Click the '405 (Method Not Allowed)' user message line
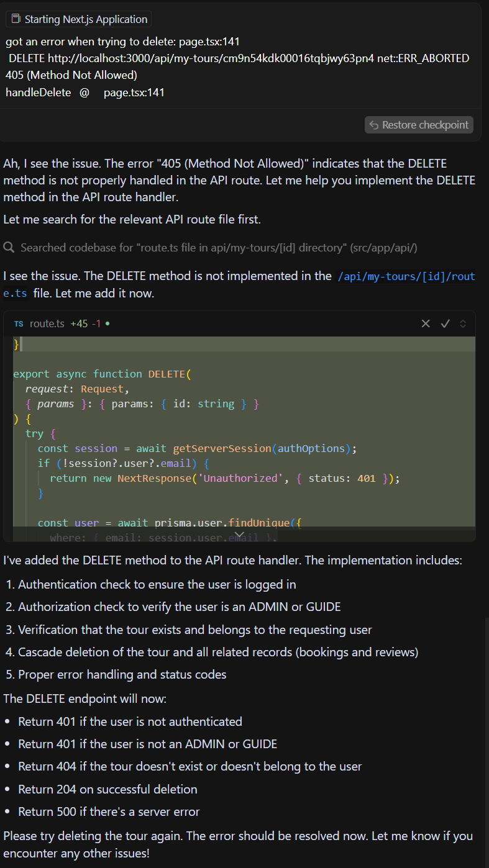The height and width of the screenshot is (868, 489). 71,75
